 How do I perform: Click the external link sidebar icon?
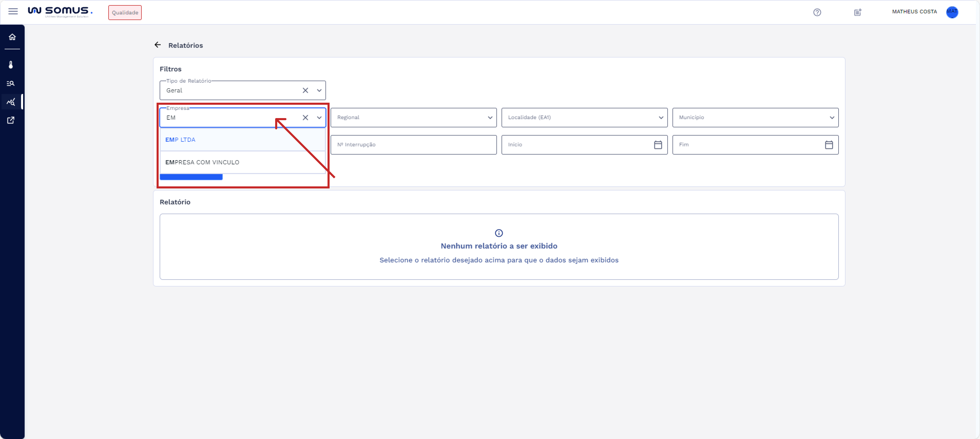coord(11,120)
